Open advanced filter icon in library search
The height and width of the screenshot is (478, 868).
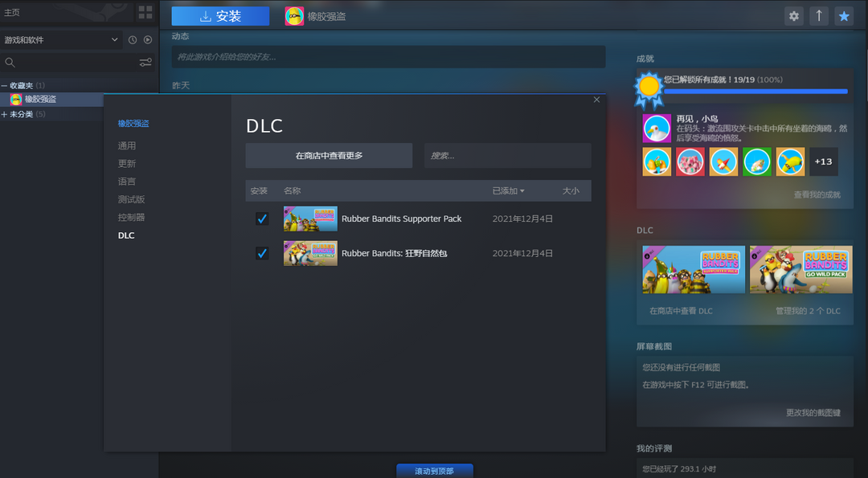tap(145, 63)
